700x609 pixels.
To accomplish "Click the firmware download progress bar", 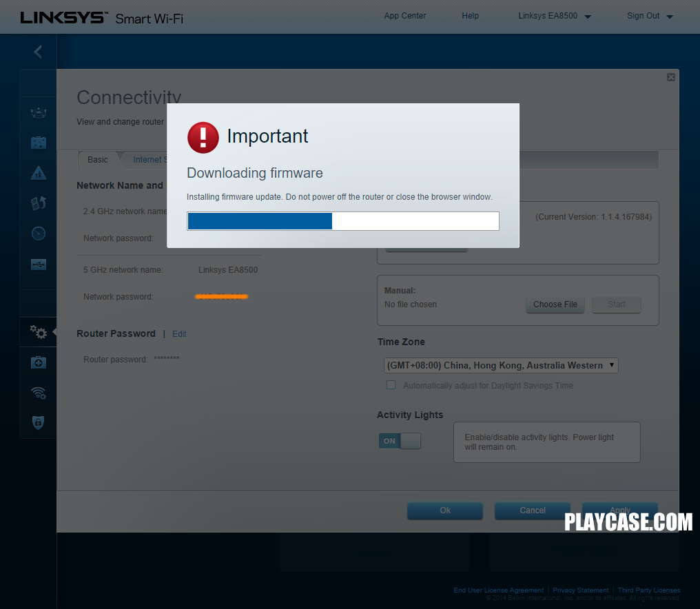I will pyautogui.click(x=343, y=221).
